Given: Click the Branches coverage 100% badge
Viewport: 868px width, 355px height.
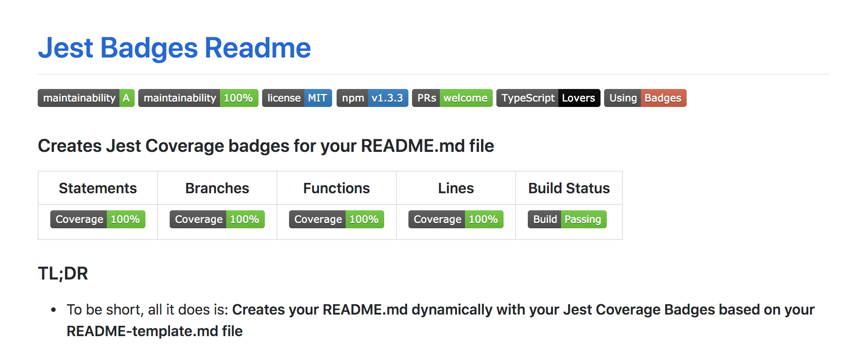Looking at the screenshot, I should point(217,219).
